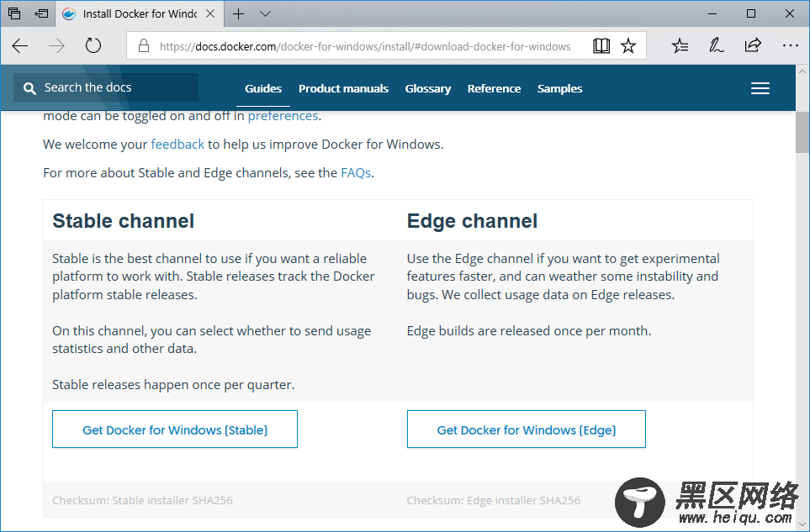Click Get Docker for Windows (Edge)
Screen dimensions: 810x532
point(526,429)
